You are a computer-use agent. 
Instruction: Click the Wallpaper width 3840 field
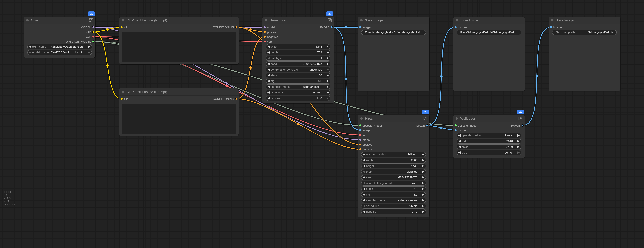tap(488, 141)
